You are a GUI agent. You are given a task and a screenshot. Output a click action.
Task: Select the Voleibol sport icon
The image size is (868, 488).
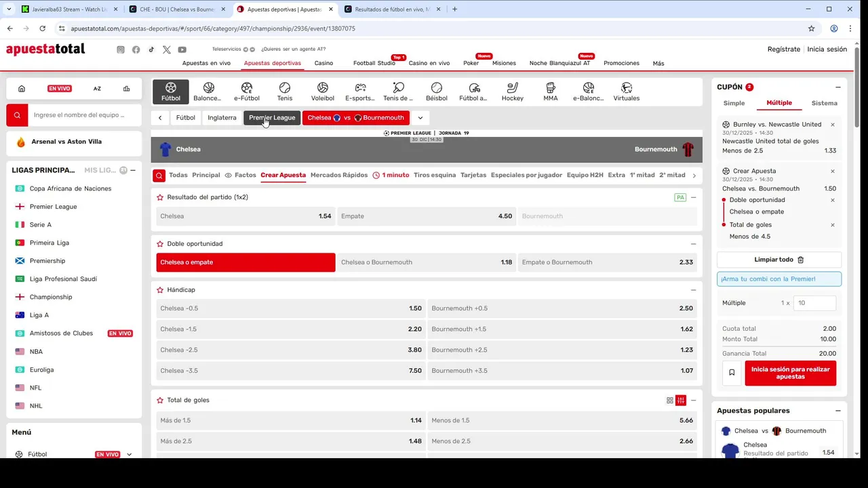point(323,91)
